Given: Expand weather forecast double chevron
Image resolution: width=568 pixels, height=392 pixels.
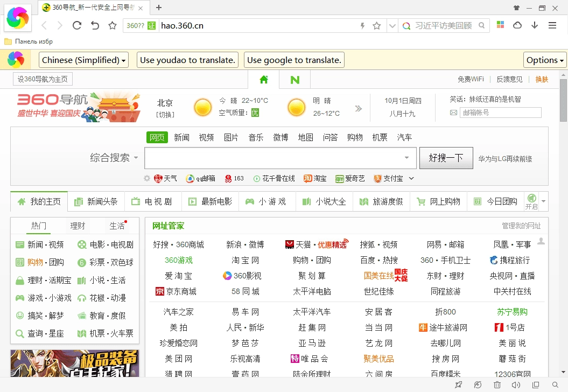Looking at the screenshot, I should click(x=358, y=108).
